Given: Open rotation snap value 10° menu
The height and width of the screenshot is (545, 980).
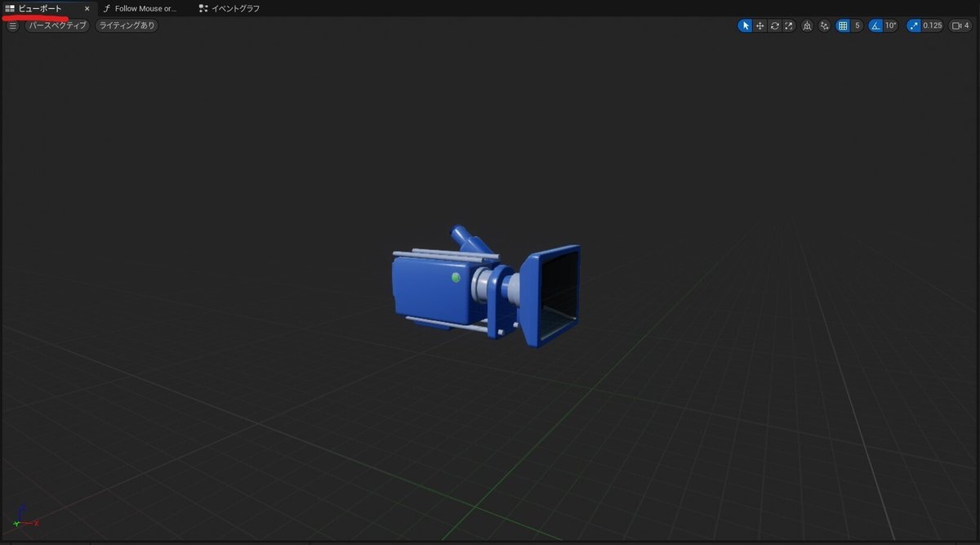Looking at the screenshot, I should tap(891, 25).
